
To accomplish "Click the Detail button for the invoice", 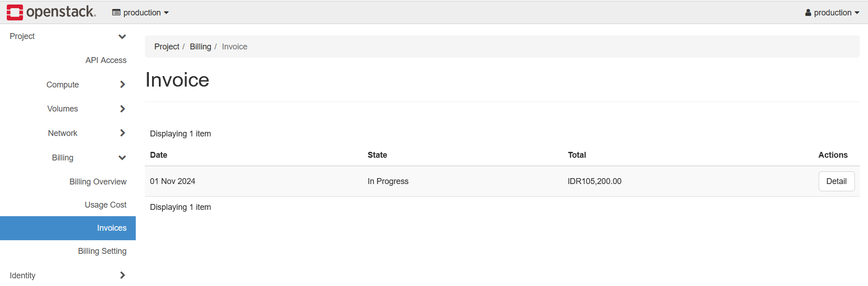I will [836, 181].
